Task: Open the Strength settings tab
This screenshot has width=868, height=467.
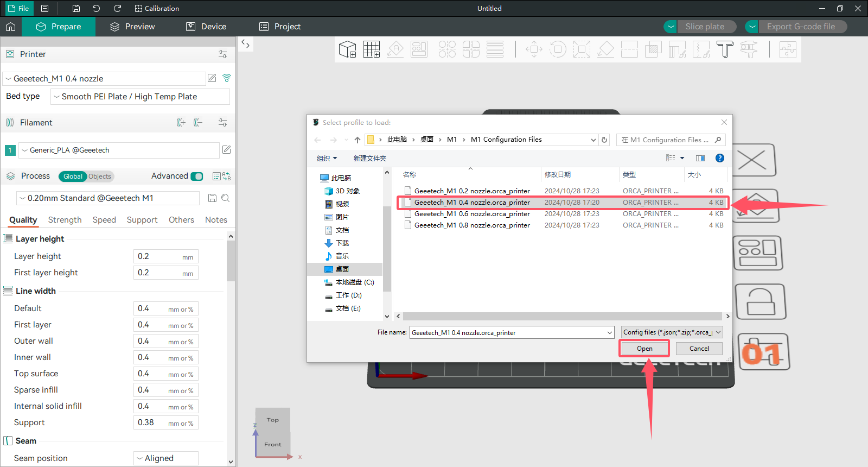Action: pos(65,220)
